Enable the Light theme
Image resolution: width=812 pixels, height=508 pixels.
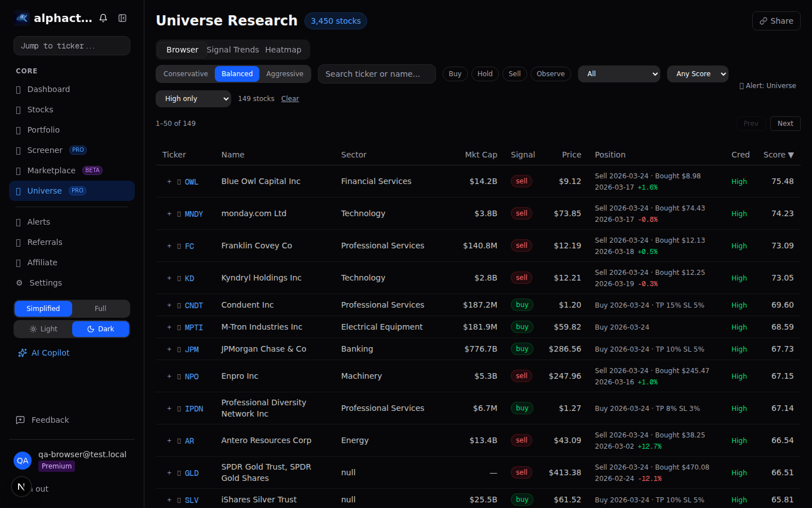click(x=48, y=329)
